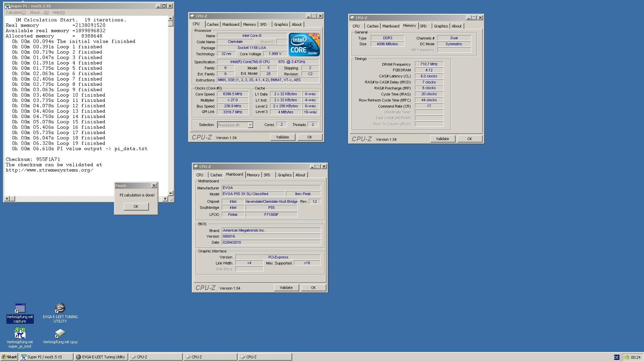Select SPD tab in Memory window
The height and width of the screenshot is (362, 644).
423,26
